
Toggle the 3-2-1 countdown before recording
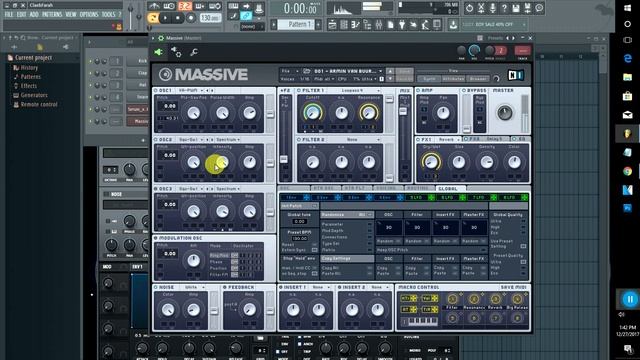click(185, 6)
